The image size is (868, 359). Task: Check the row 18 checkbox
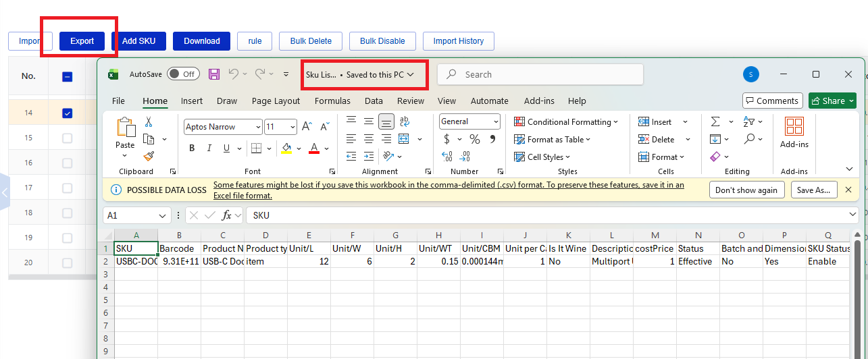click(67, 213)
